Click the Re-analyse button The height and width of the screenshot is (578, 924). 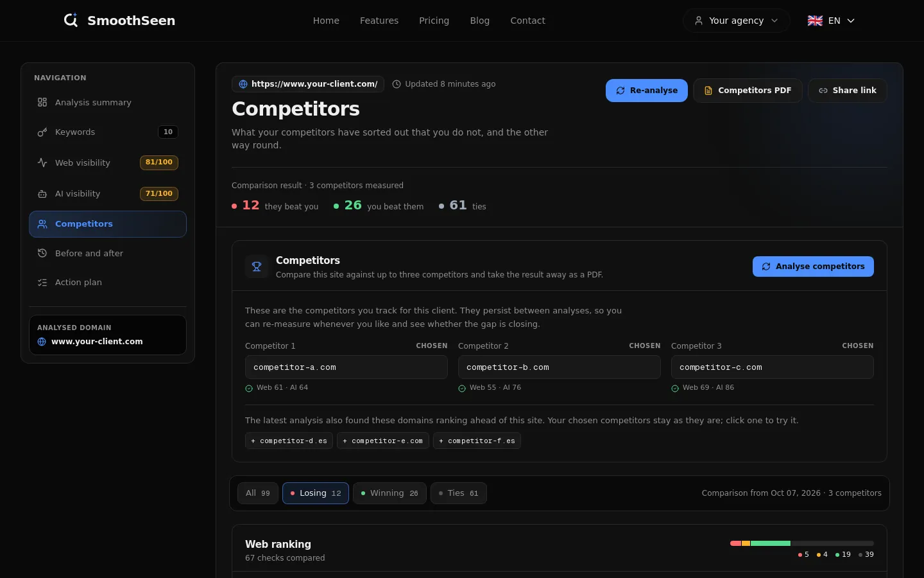(x=647, y=91)
